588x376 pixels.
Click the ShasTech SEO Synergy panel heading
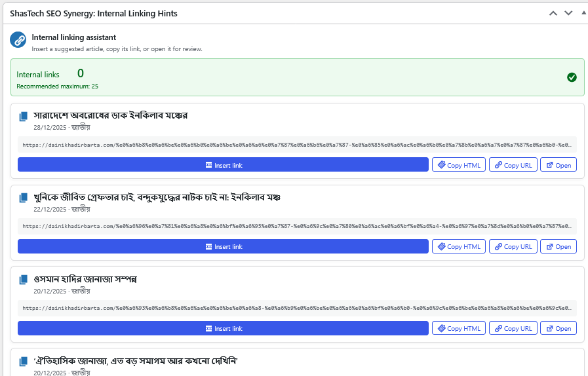94,14
